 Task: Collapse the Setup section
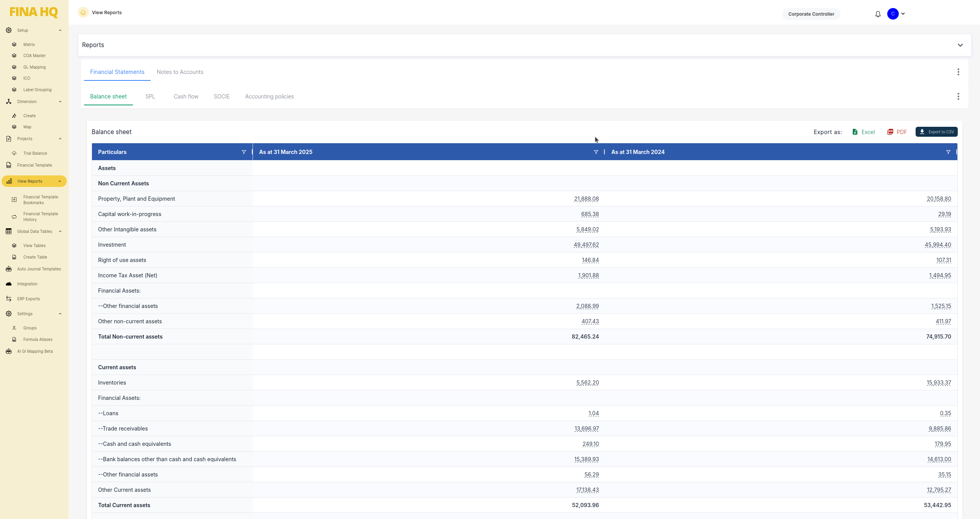click(60, 30)
